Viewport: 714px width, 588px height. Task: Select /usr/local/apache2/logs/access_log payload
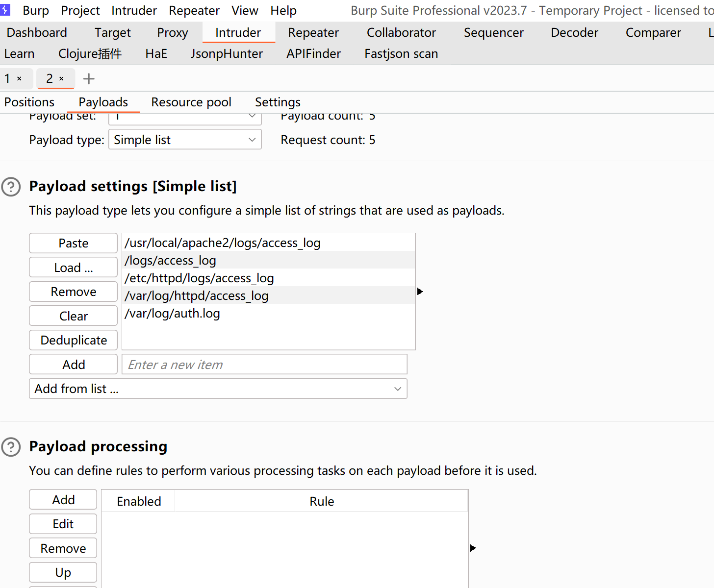coord(268,243)
